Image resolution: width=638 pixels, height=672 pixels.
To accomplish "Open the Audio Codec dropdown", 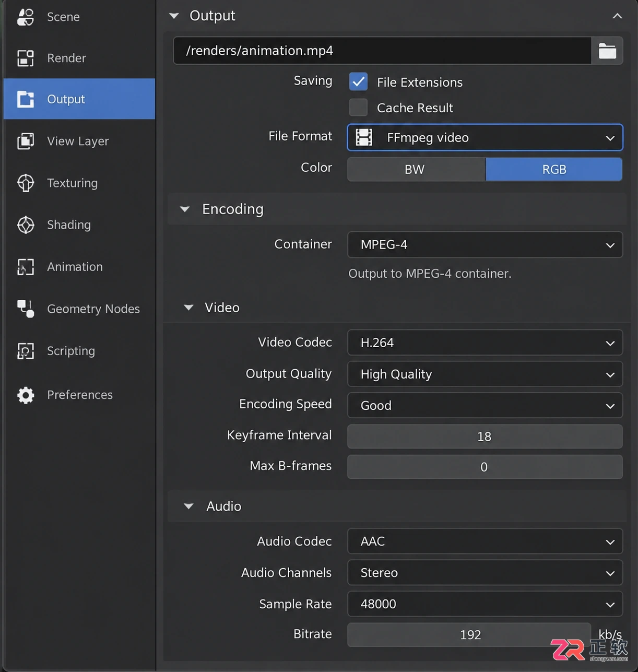I will coord(485,541).
